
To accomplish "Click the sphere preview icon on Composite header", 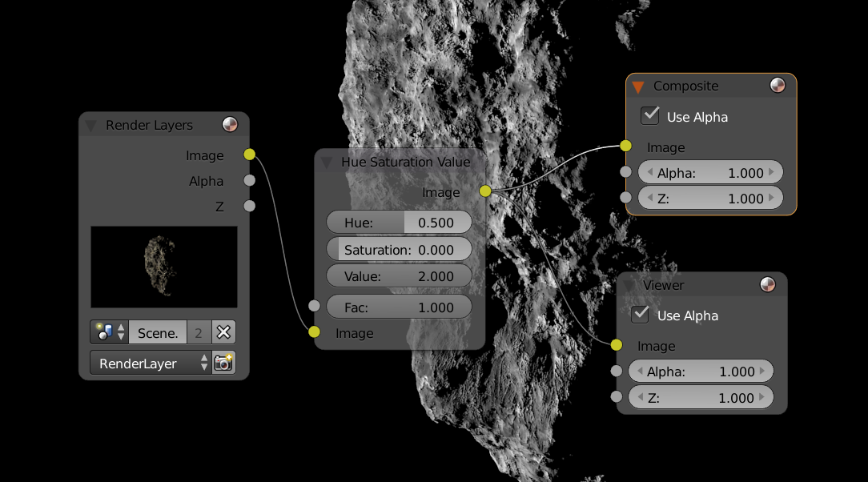I will (778, 85).
